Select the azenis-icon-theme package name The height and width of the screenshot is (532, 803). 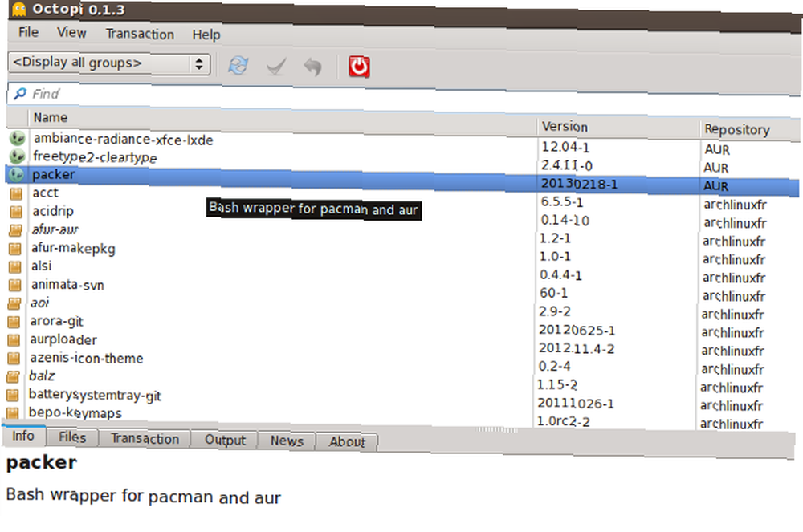pos(87,358)
